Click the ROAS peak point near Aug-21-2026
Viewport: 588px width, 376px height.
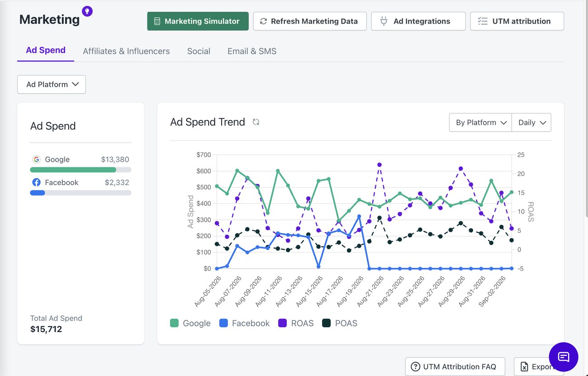[x=379, y=165]
